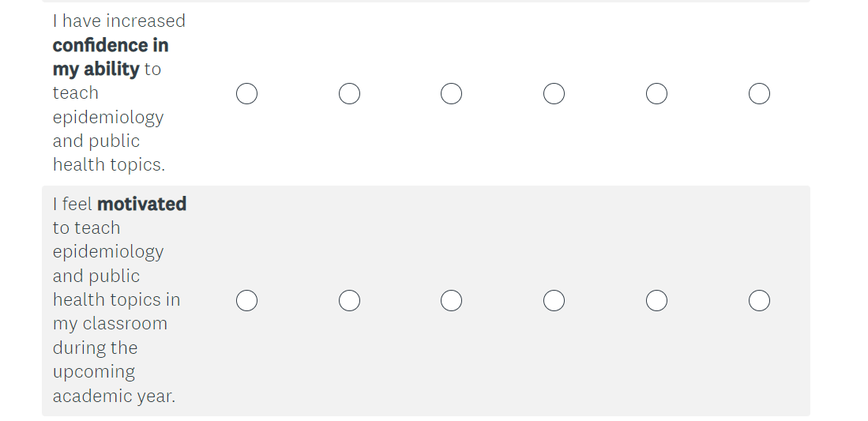This screenshot has height=421, width=868.
Task: Choose third radio option for motivated statement
Action: [452, 301]
